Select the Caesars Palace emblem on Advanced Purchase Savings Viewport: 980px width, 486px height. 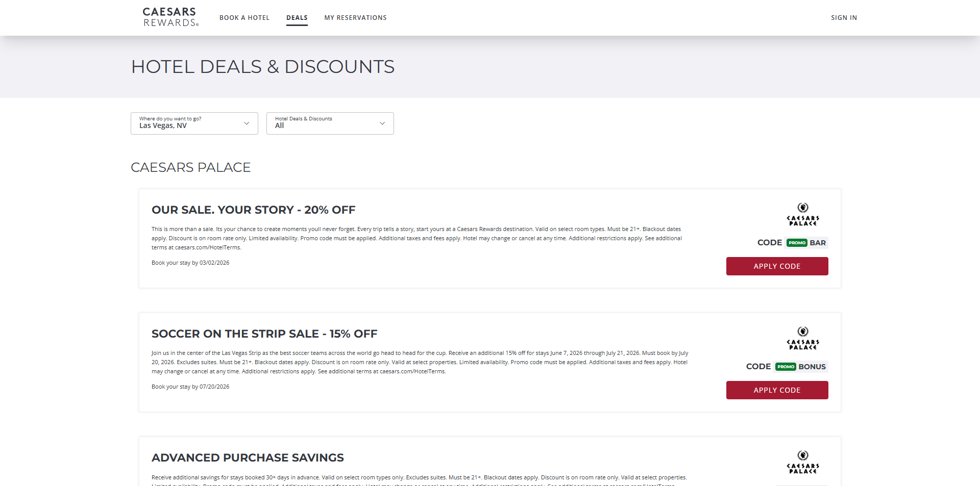coord(803,462)
